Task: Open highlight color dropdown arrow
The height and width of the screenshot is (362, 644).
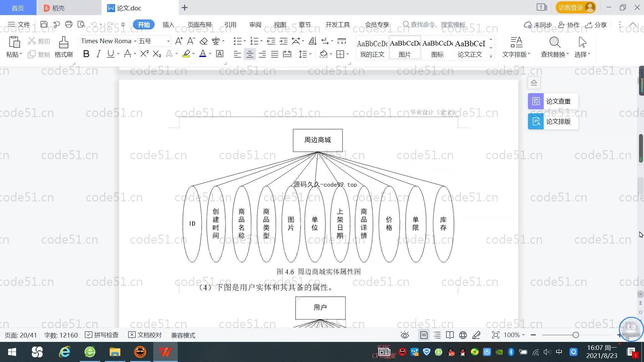Action: [x=193, y=54]
